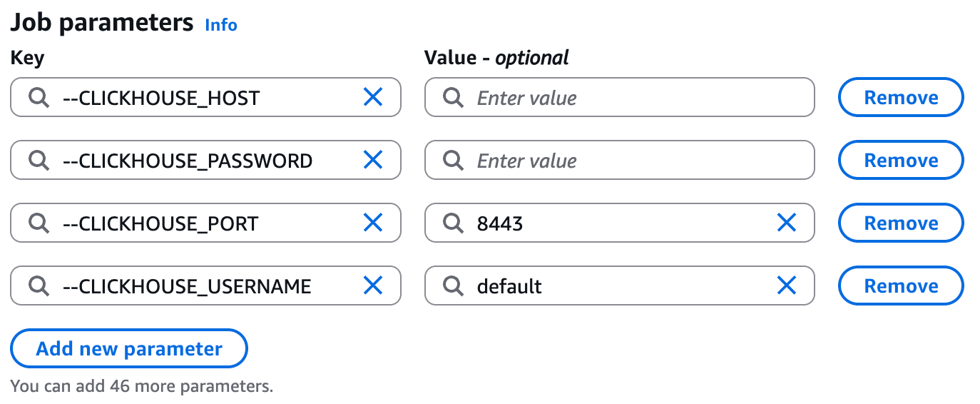Clear the --CLICKHOUSE_HOST key field
The image size is (980, 404).
(x=373, y=98)
